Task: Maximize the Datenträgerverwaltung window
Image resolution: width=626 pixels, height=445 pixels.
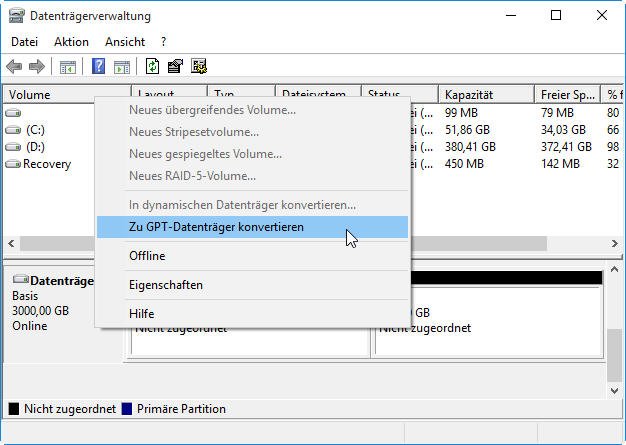Action: coord(556,15)
